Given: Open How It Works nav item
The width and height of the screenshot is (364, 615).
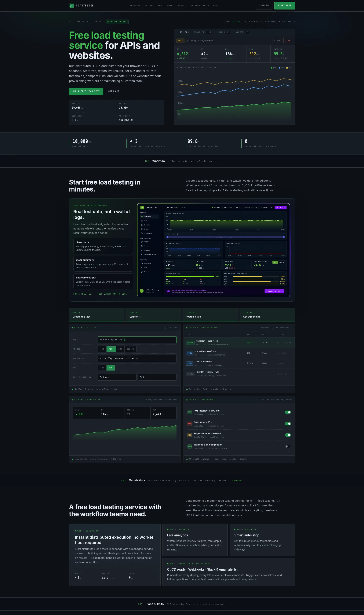Looking at the screenshot, I should click(x=166, y=6).
